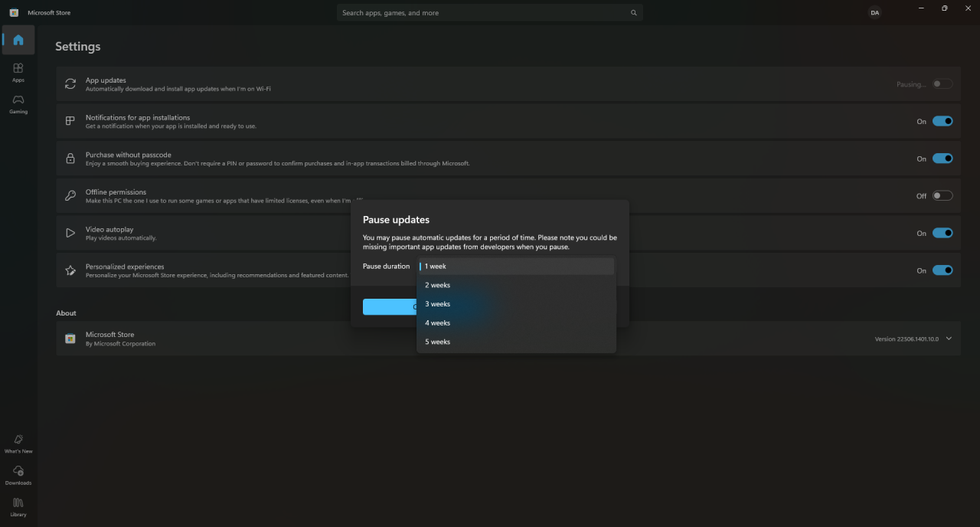This screenshot has width=980, height=527.
Task: Open the Home section in the sidebar
Action: tap(18, 40)
